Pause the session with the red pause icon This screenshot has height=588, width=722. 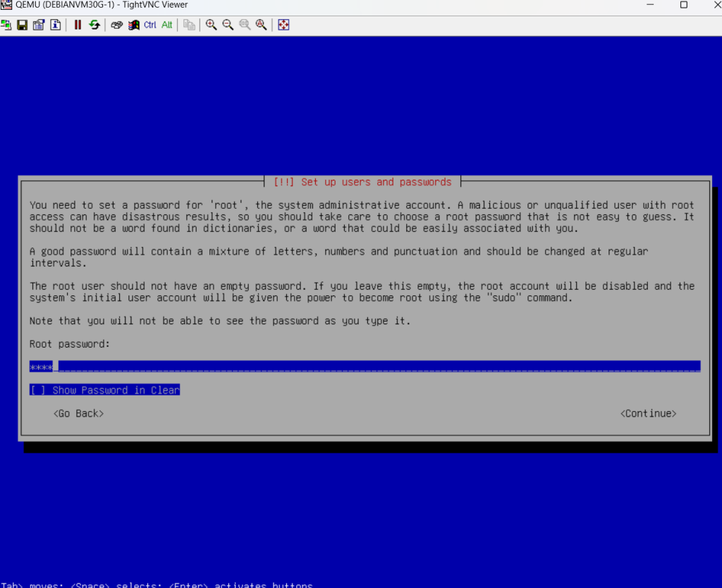coord(78,25)
